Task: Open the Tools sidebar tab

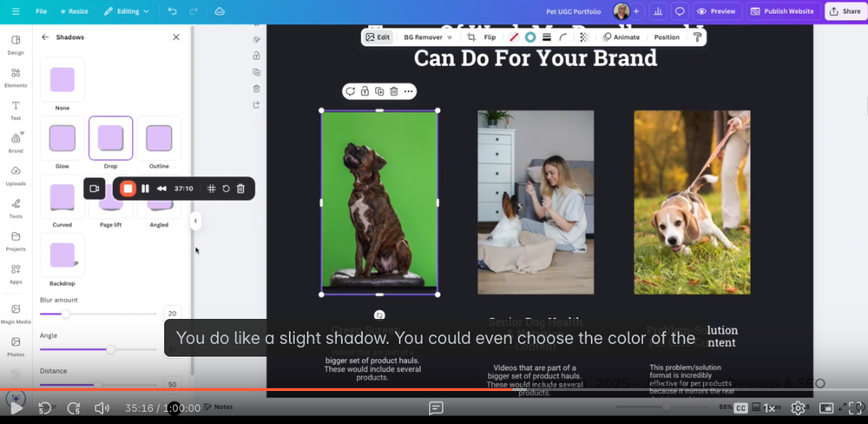Action: (16, 209)
